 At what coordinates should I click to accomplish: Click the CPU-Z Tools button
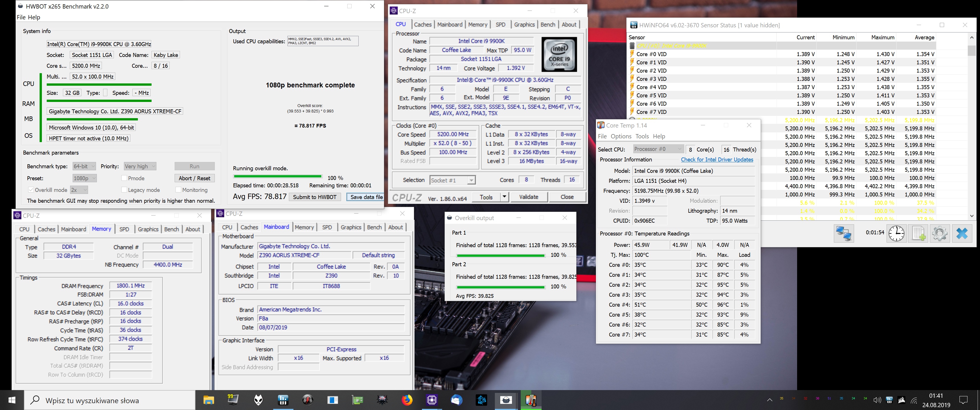click(x=486, y=197)
